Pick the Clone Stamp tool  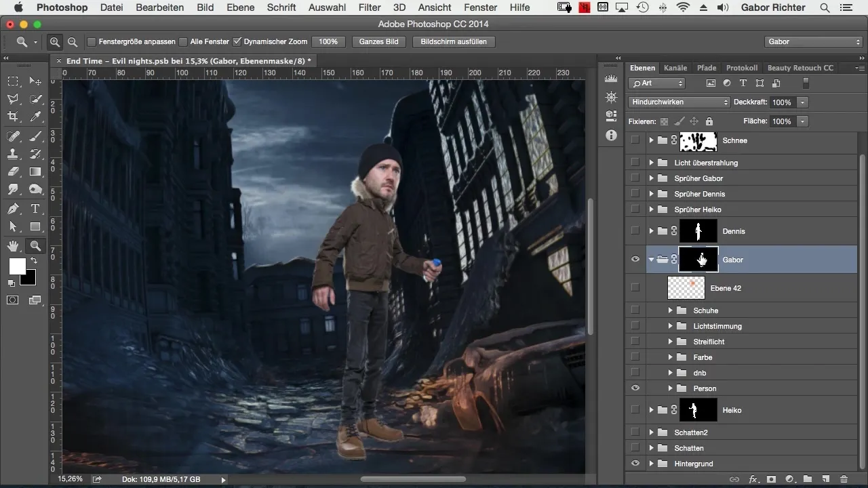pyautogui.click(x=13, y=154)
